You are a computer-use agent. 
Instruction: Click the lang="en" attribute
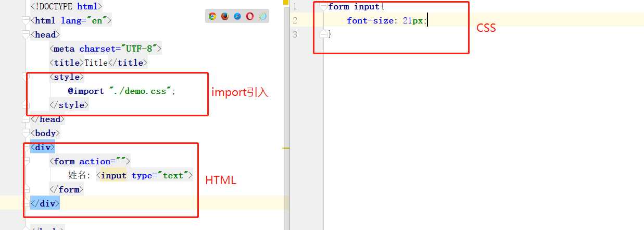(84, 21)
